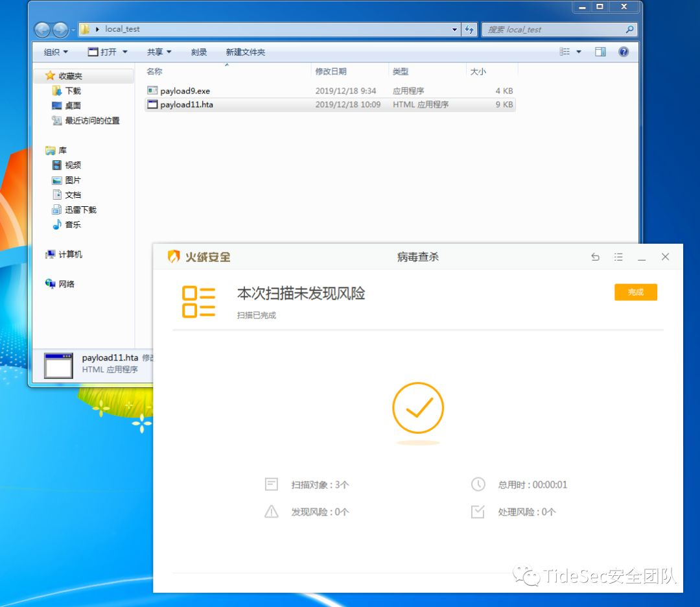
Task: Click the 处理风险 checkbox icon
Action: (478, 512)
